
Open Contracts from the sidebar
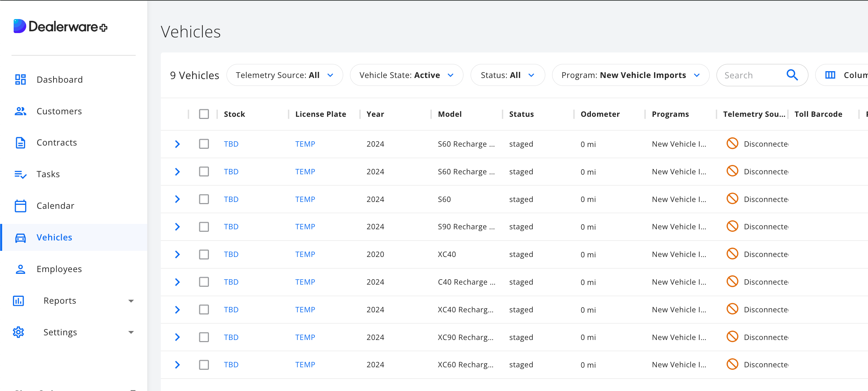(57, 143)
